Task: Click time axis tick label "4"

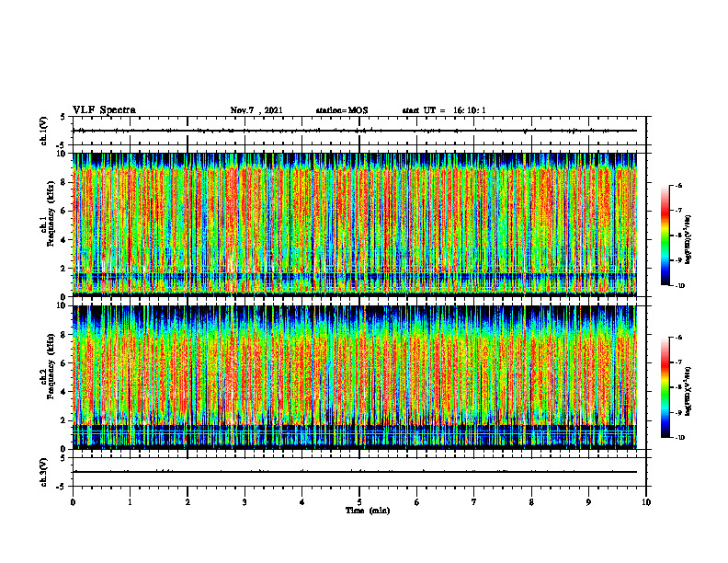Action: 302,502
